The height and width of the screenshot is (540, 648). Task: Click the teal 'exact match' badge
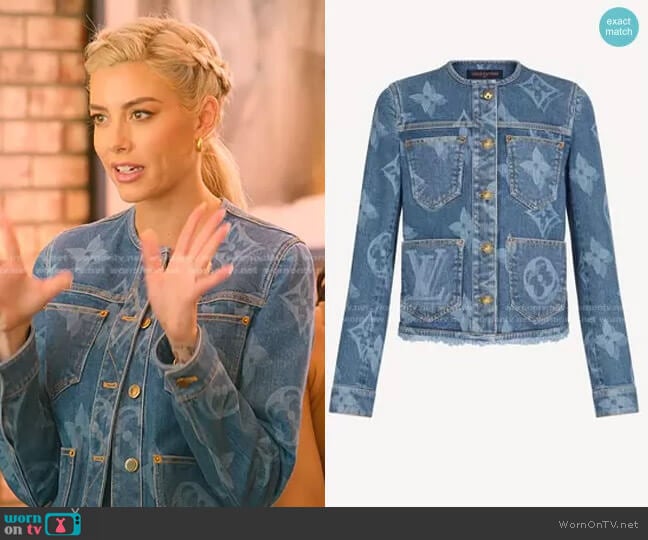(619, 26)
